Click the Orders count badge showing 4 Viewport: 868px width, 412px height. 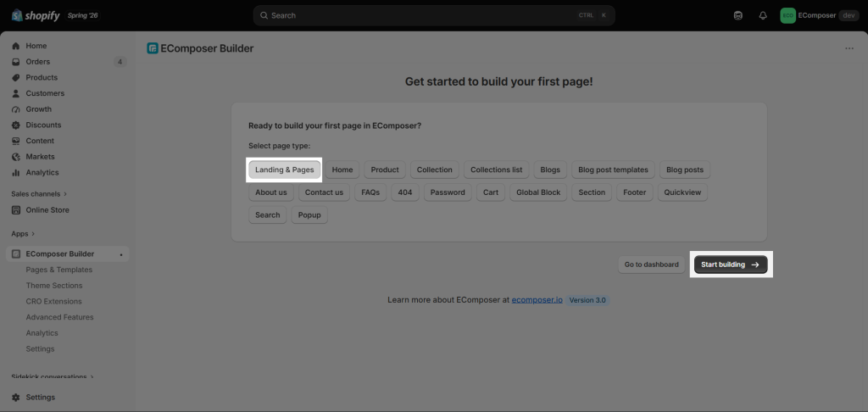120,62
